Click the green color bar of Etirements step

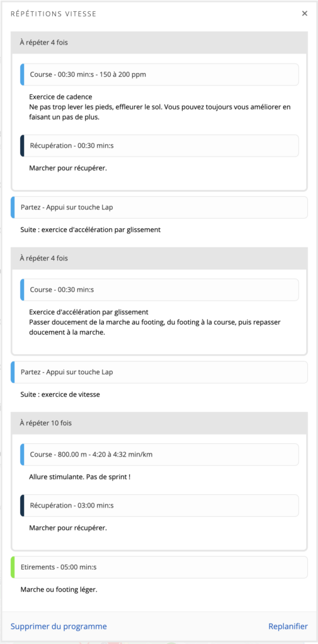pos(13,567)
